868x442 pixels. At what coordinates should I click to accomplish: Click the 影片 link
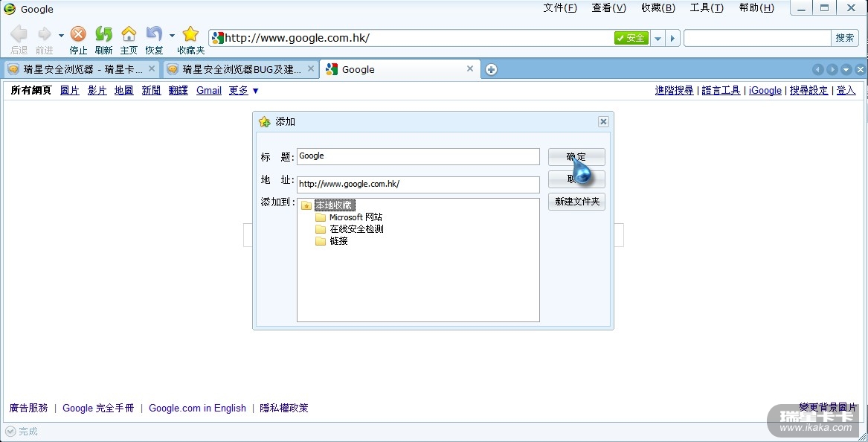coord(97,90)
